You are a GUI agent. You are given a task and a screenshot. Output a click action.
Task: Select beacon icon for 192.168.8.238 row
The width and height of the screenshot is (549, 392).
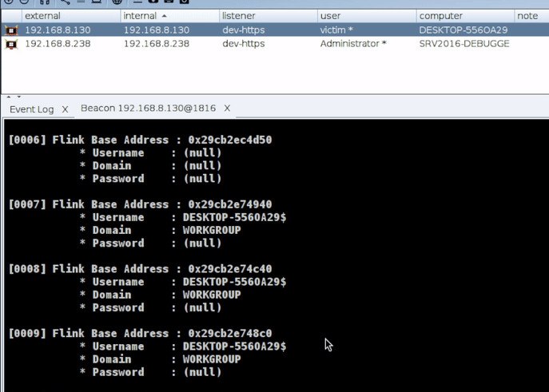pos(11,44)
